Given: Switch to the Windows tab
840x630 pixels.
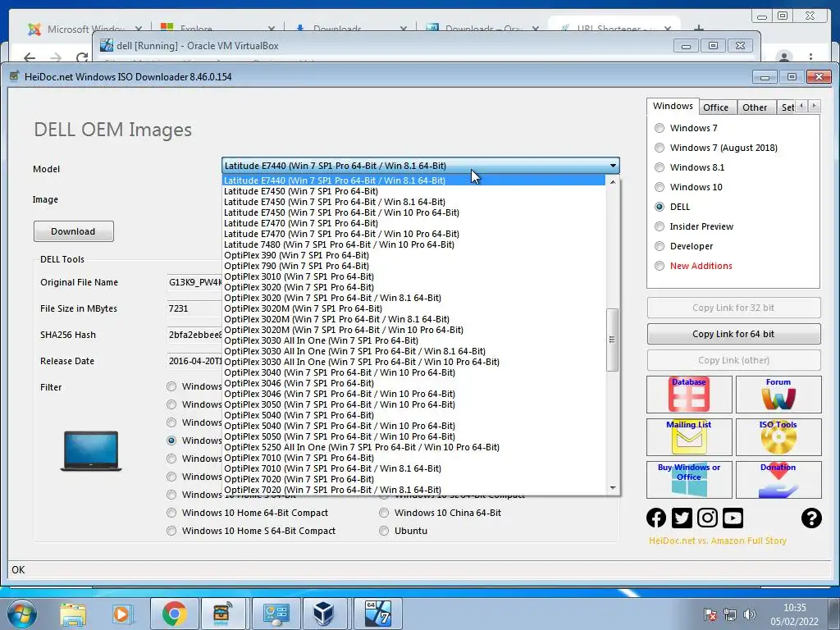Looking at the screenshot, I should point(673,106).
